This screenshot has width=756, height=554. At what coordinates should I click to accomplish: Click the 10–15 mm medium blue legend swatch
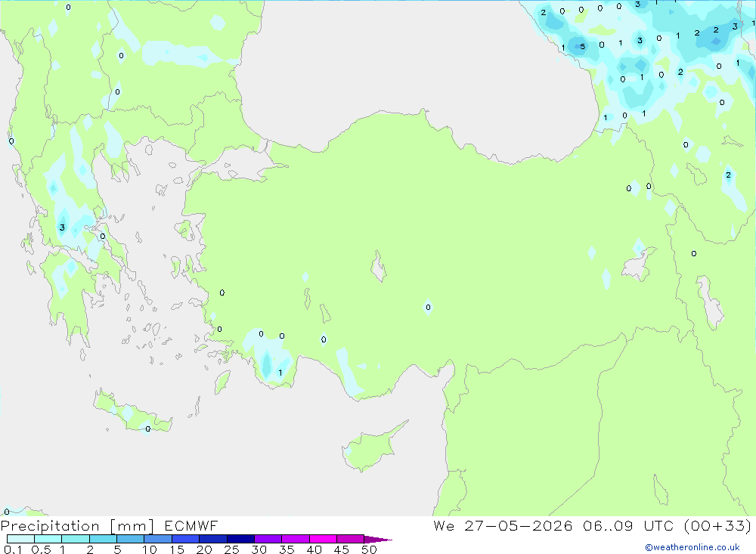click(x=158, y=539)
